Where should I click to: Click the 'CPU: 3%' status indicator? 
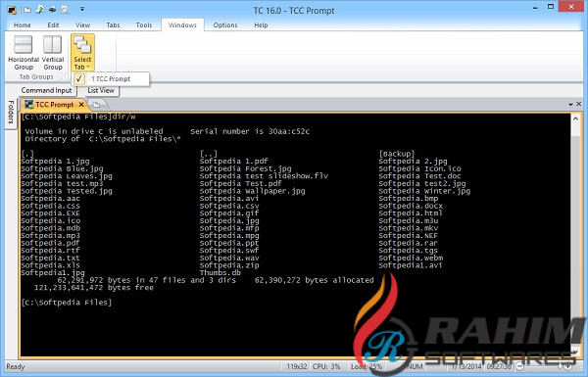click(326, 366)
